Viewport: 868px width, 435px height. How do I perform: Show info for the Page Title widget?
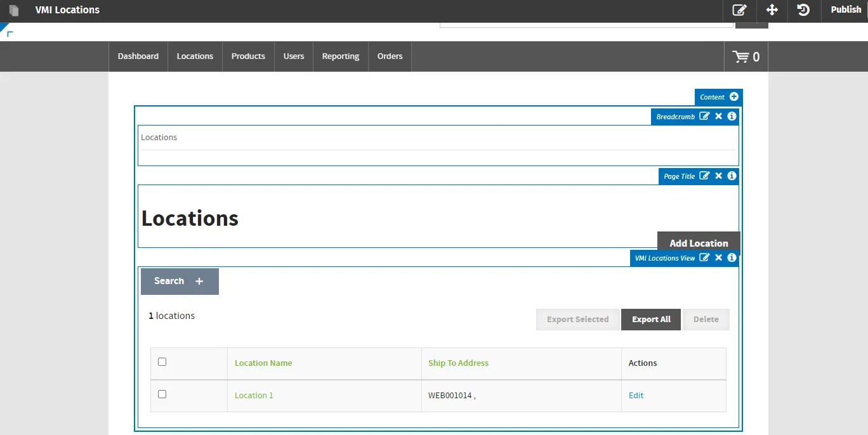pyautogui.click(x=732, y=176)
